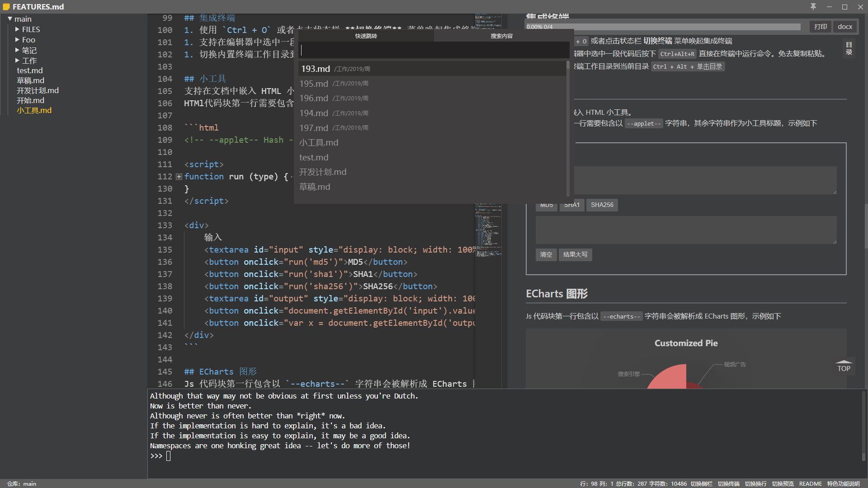Expand the Foo folder

point(17,40)
